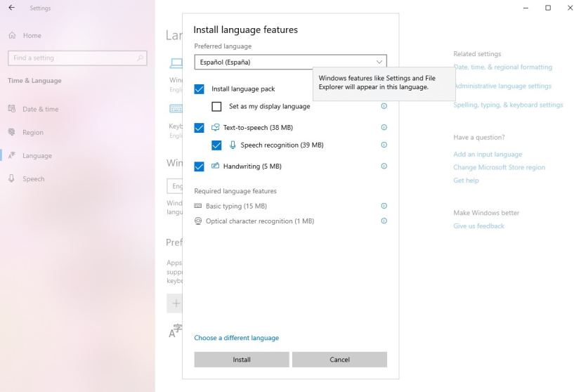The image size is (581, 392).
Task: Click the Home house icon
Action: (12, 36)
